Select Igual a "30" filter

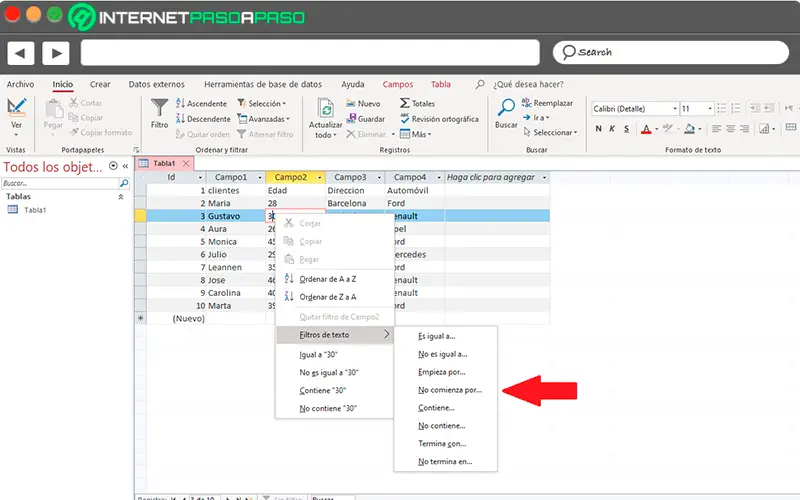tap(334, 355)
